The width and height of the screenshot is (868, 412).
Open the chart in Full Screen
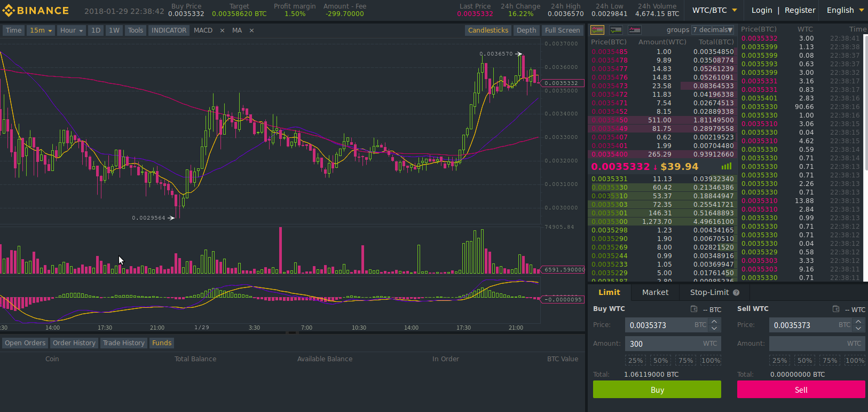(562, 30)
